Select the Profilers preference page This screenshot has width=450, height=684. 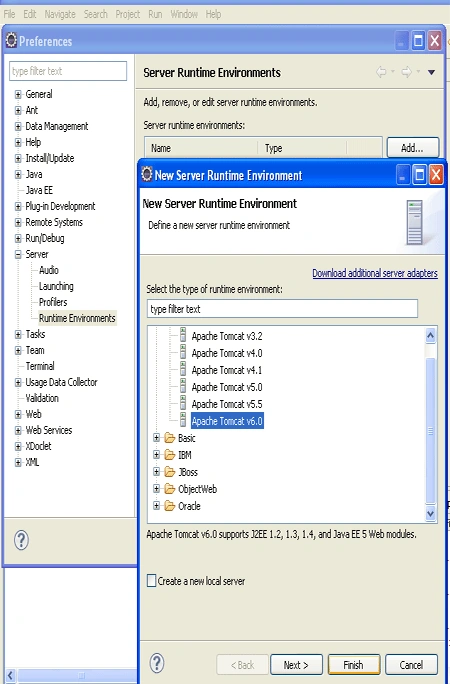[x=53, y=302]
